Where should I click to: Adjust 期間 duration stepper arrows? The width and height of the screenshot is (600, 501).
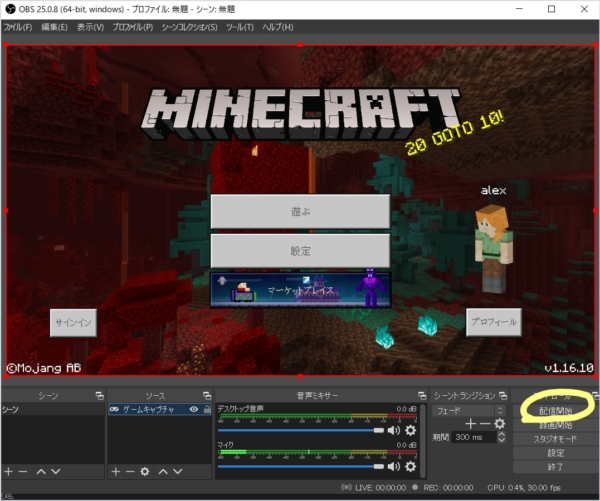[501, 437]
